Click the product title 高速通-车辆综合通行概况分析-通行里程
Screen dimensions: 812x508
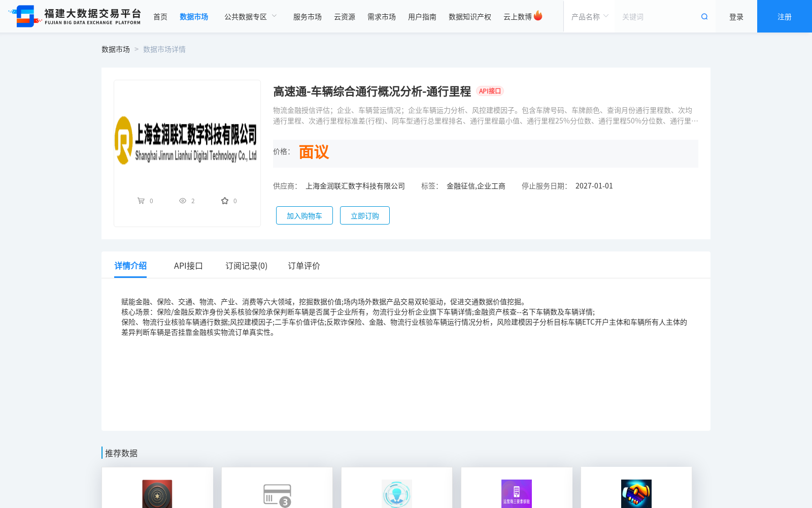pyautogui.click(x=372, y=91)
